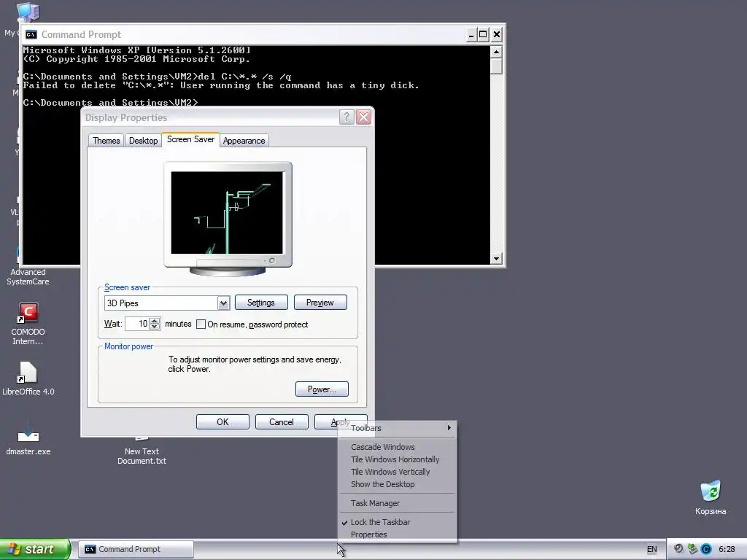The height and width of the screenshot is (560, 747).
Task: Open the 3D Pipes screen saver dropdown
Action: pyautogui.click(x=223, y=303)
